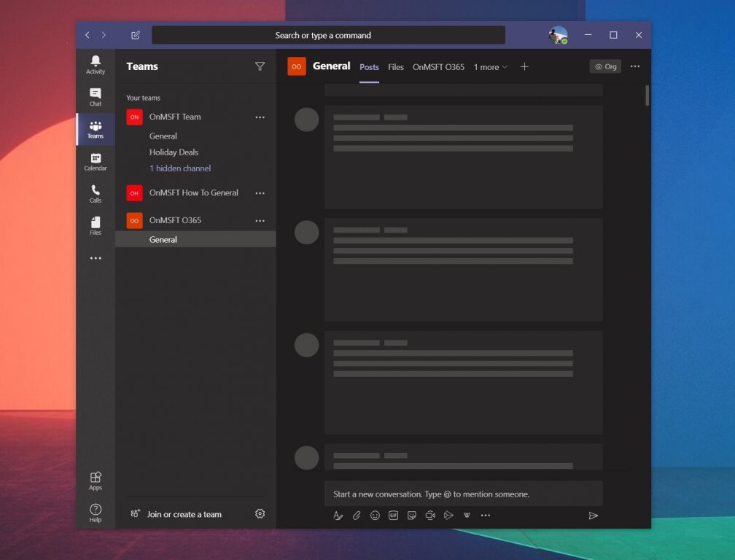This screenshot has height=560, width=735.
Task: Open more options for OnMSFT Team
Action: [260, 117]
